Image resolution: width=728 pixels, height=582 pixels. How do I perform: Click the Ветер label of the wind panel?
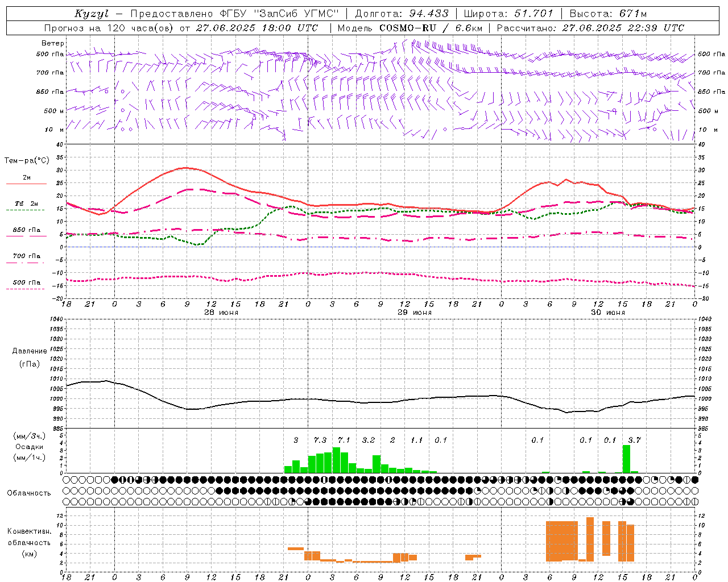53,43
